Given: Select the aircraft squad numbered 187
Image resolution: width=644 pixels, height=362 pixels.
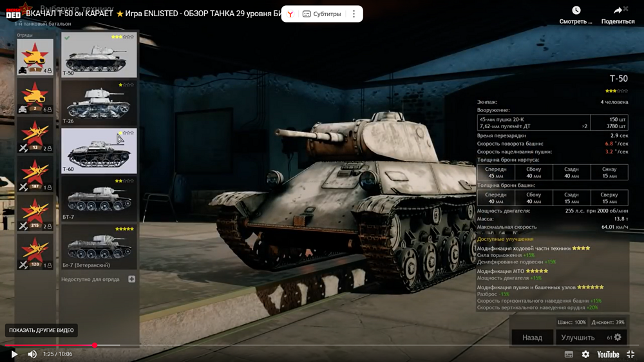Looking at the screenshot, I should (35, 174).
